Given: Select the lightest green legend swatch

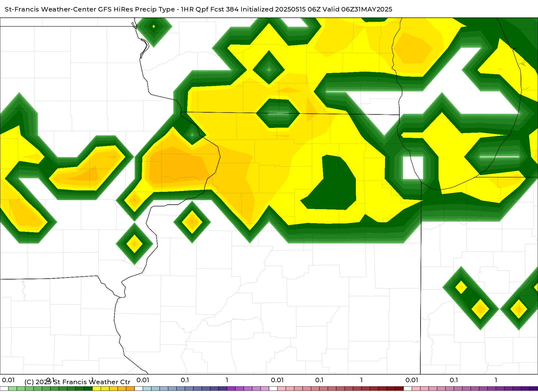Looking at the screenshot, I should coord(13,389).
